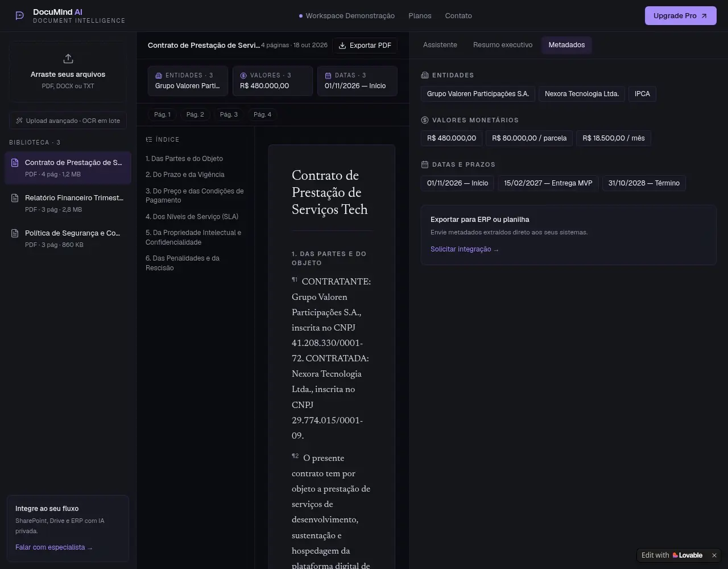Screen dimensions: 728x569
Task: Go to index item 4. Dos Níveis de Serviço (SLA)
Action: [192, 217]
